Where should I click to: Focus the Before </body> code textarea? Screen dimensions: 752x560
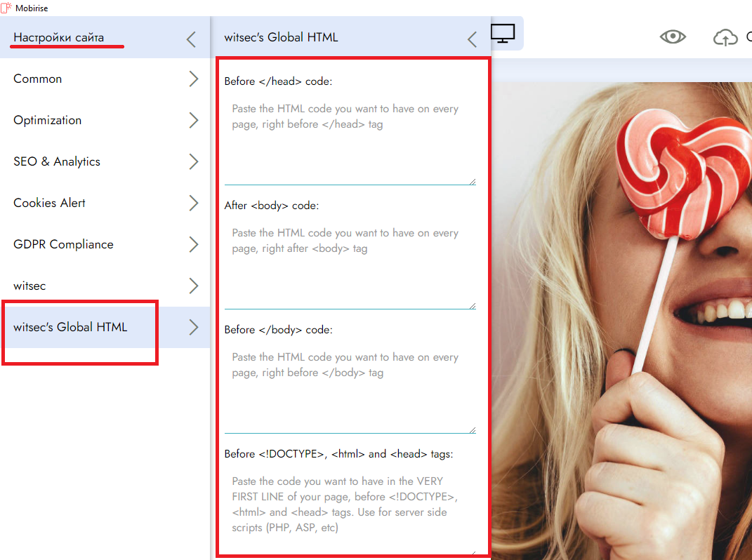(x=350, y=389)
